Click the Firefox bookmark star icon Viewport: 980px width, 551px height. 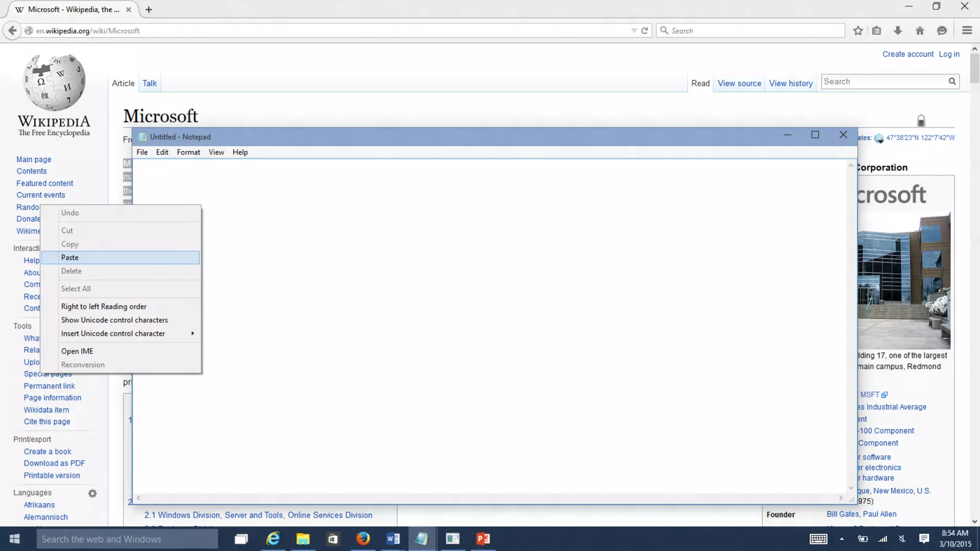857,31
